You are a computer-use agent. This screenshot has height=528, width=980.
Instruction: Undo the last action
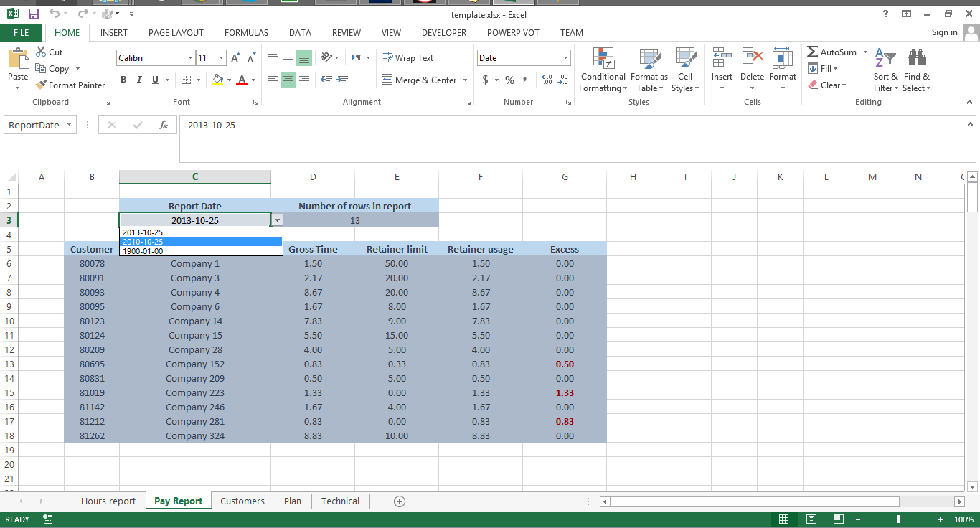coord(55,14)
